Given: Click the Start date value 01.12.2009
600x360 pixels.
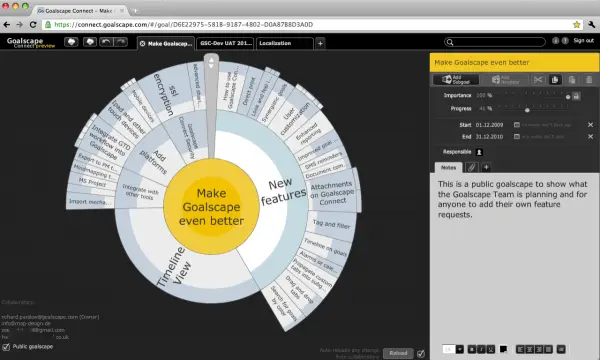Looking at the screenshot, I should (x=489, y=125).
